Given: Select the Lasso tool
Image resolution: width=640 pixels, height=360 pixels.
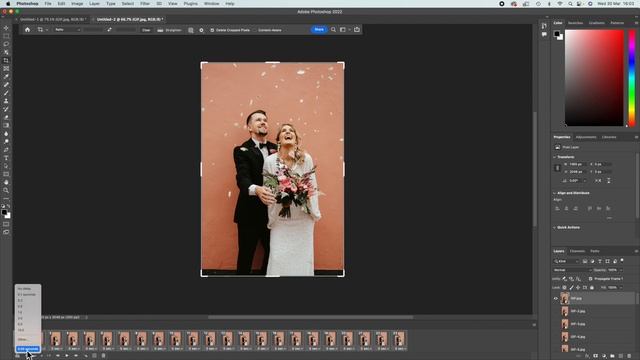Looking at the screenshot, I should (6, 44).
